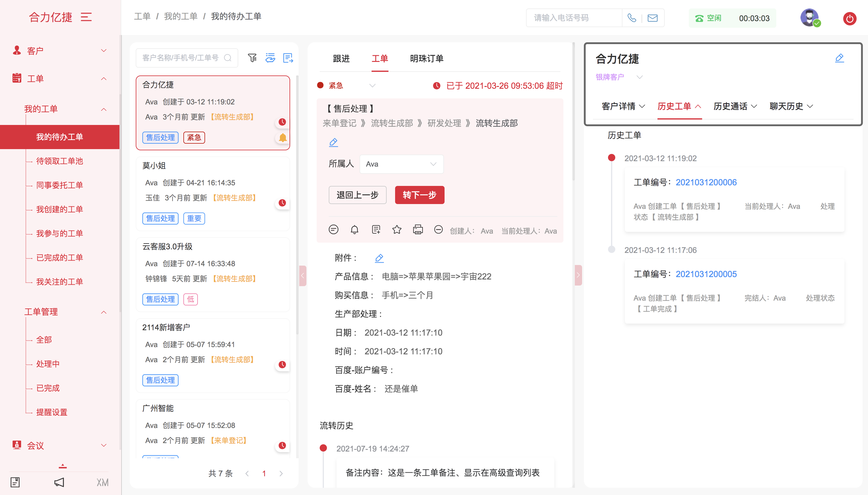
Task: Click the envelope message icon in header
Action: (x=652, y=18)
